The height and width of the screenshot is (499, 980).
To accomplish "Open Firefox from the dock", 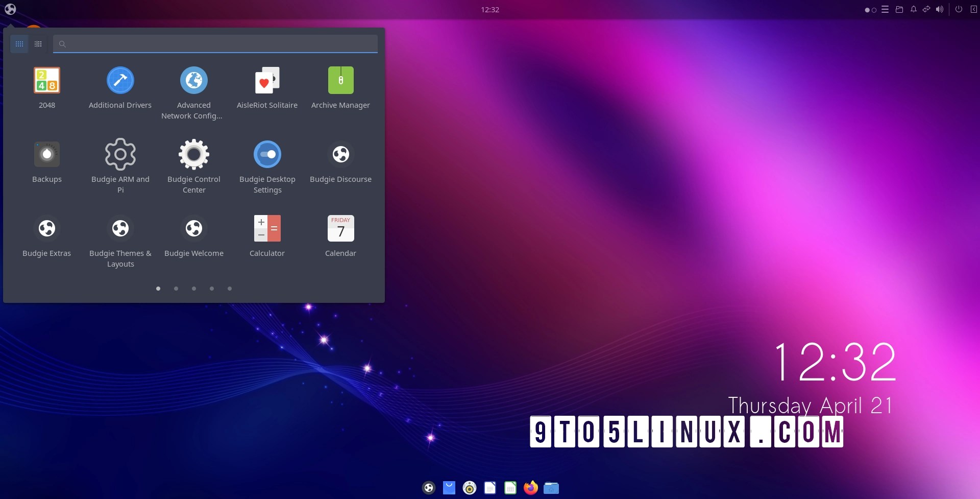I will (x=531, y=488).
